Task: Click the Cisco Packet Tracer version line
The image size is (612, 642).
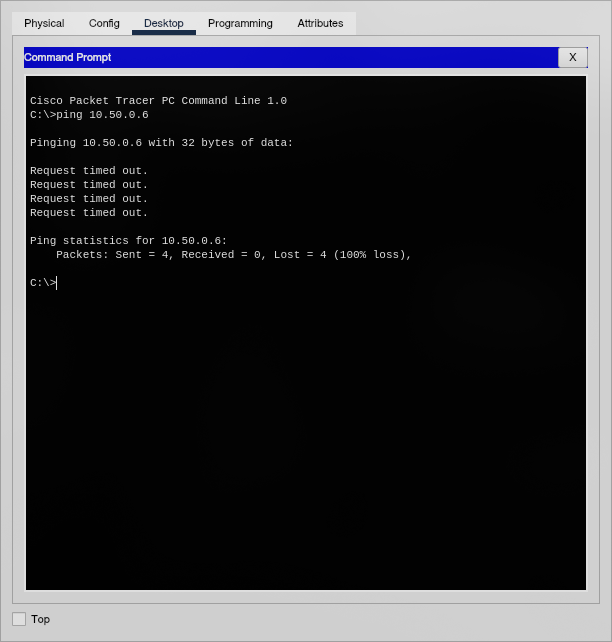Action: click(158, 101)
